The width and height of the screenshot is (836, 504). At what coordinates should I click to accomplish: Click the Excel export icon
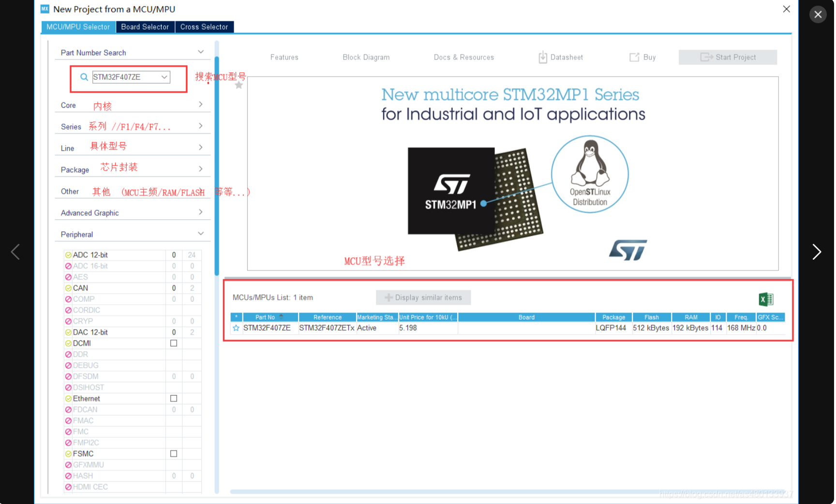(x=766, y=299)
